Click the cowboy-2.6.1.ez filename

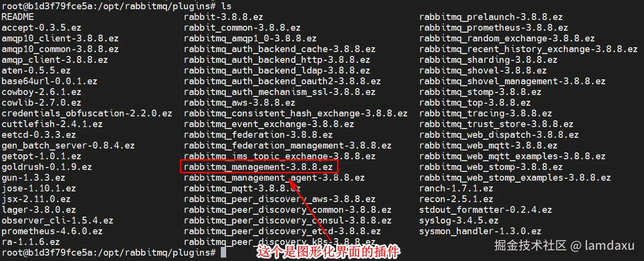click(41, 92)
